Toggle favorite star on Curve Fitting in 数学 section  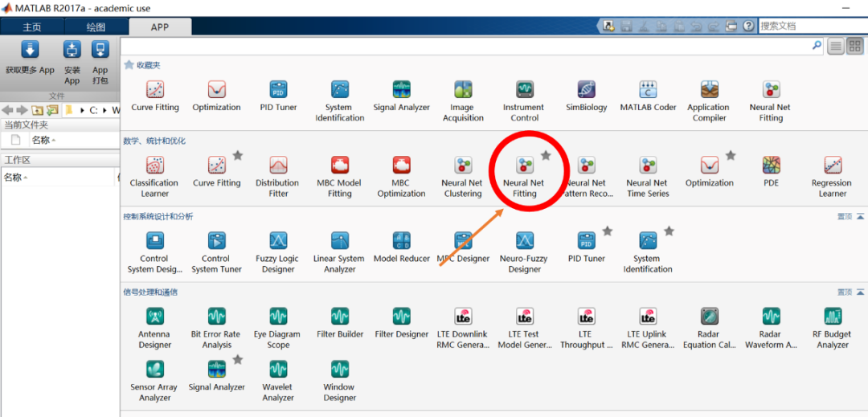[x=238, y=156]
